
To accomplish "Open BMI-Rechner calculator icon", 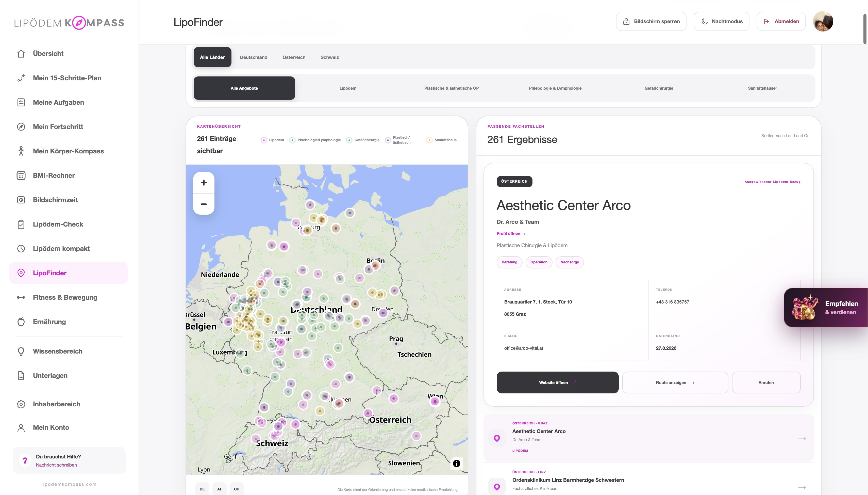I will 21,175.
